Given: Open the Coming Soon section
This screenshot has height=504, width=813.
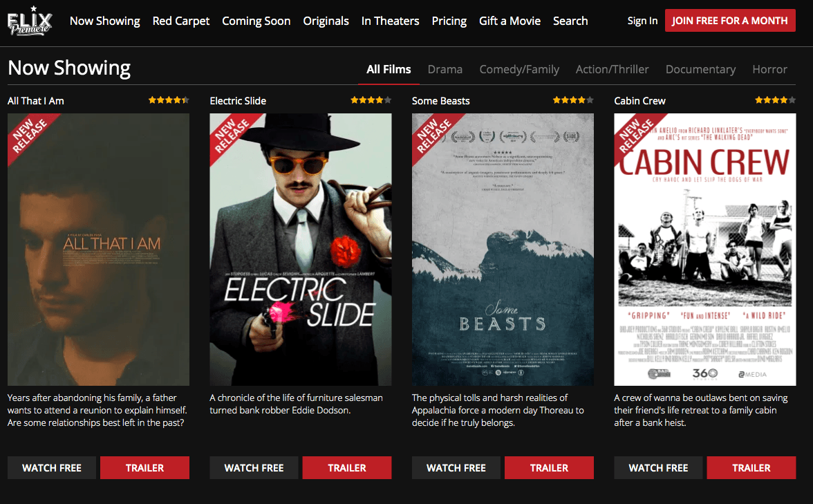Looking at the screenshot, I should (x=256, y=21).
